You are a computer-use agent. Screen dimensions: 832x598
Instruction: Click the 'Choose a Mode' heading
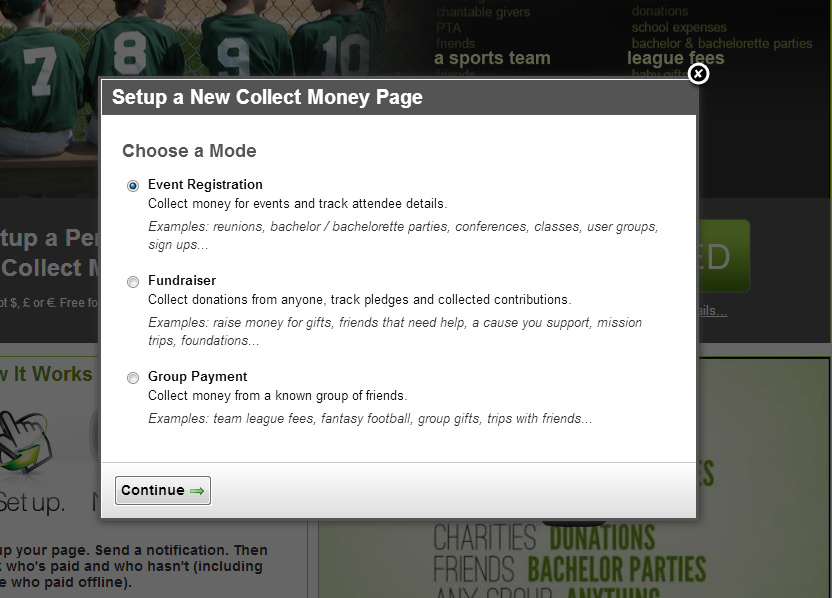tap(189, 151)
